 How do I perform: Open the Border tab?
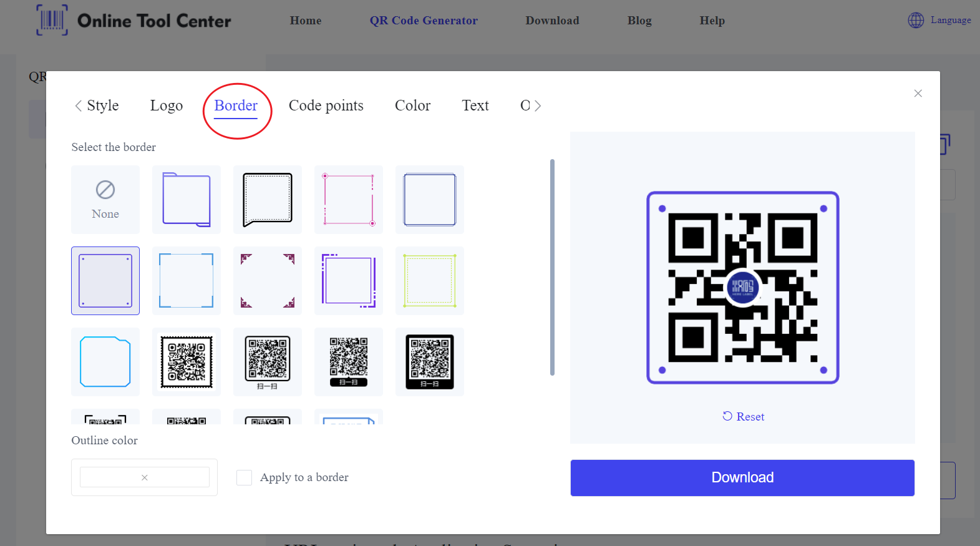(x=236, y=105)
